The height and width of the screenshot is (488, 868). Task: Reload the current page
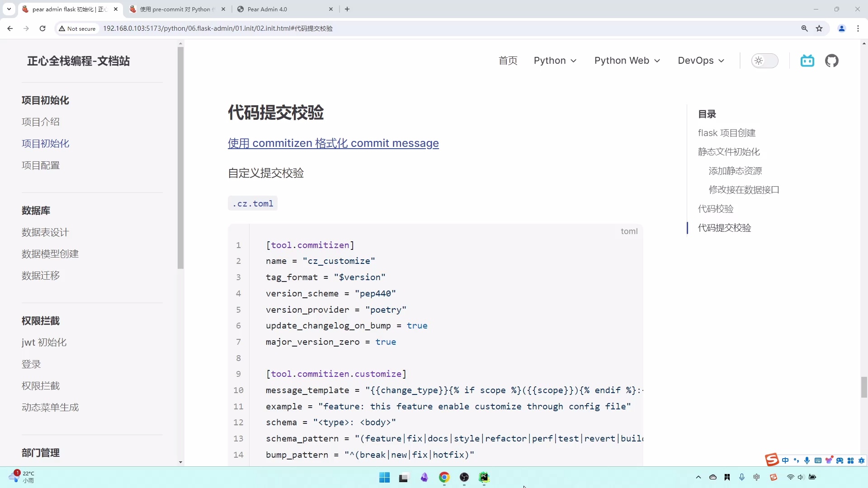(x=42, y=28)
